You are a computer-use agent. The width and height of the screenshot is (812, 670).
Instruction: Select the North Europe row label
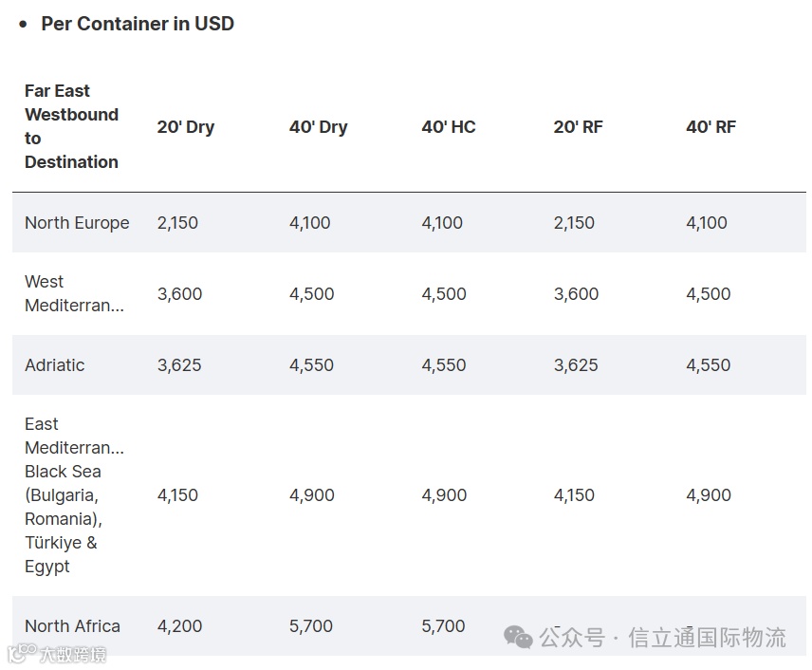tap(77, 223)
